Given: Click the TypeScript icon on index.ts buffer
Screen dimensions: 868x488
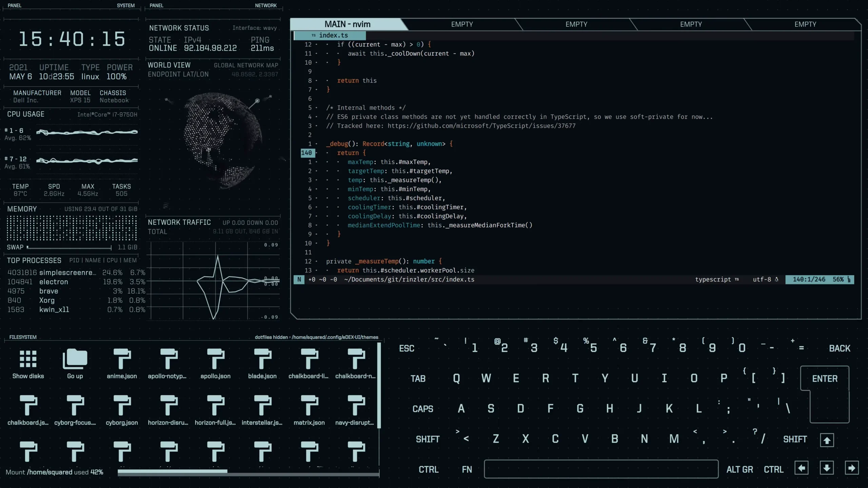Looking at the screenshot, I should 314,35.
